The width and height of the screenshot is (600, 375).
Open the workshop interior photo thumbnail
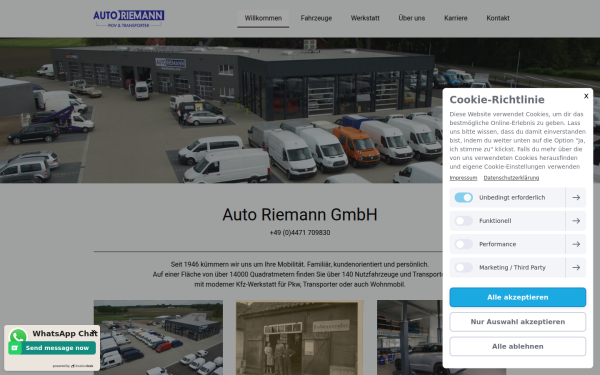coord(409,338)
